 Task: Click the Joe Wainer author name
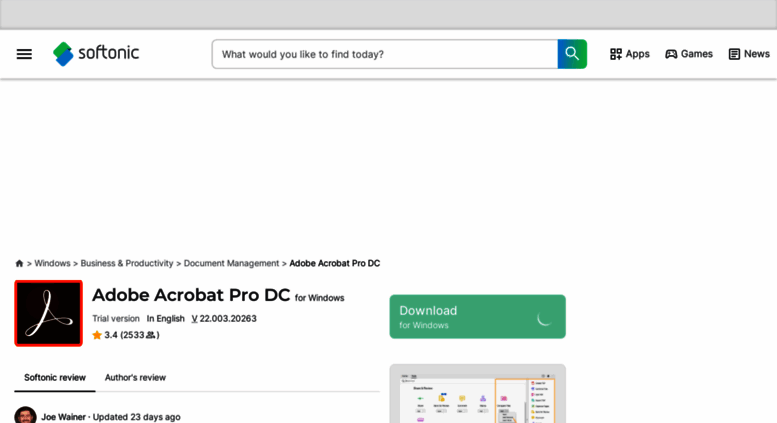tap(63, 417)
